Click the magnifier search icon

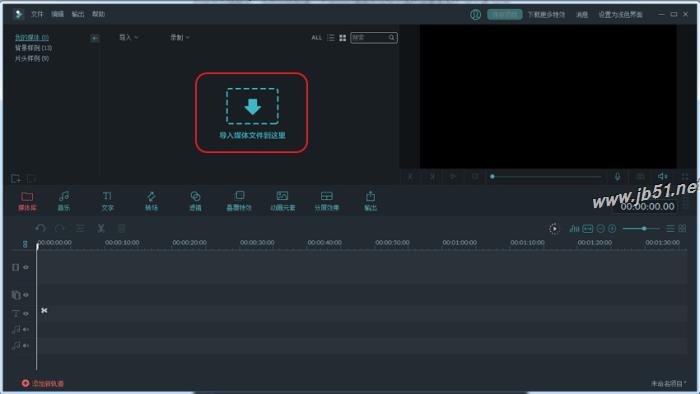tap(392, 38)
